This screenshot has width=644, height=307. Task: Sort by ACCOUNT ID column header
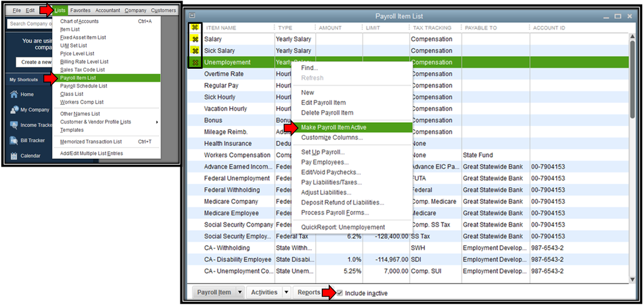[549, 28]
